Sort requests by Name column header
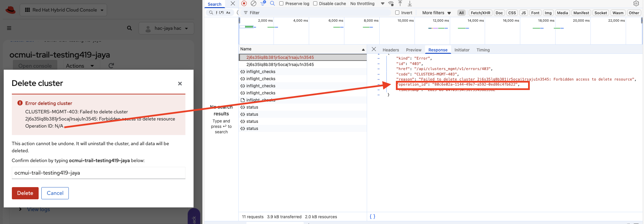644x224 pixels. click(302, 49)
